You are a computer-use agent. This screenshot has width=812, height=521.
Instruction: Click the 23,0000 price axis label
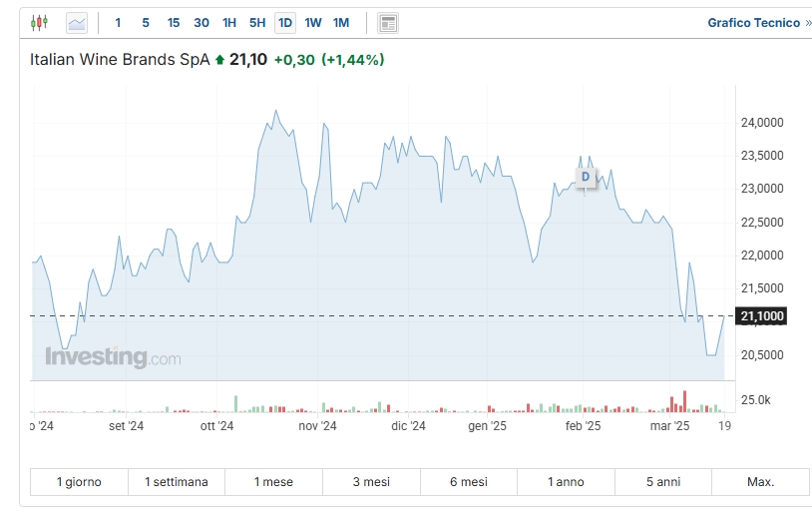coord(762,189)
